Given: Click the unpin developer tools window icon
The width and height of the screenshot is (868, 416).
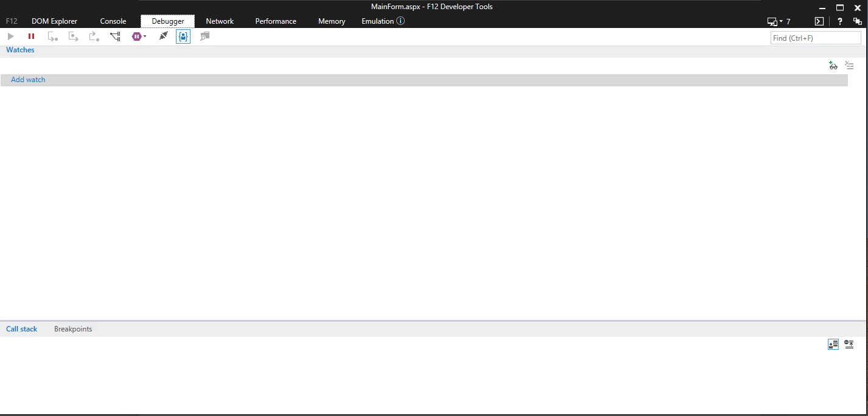Looking at the screenshot, I should click(858, 21).
